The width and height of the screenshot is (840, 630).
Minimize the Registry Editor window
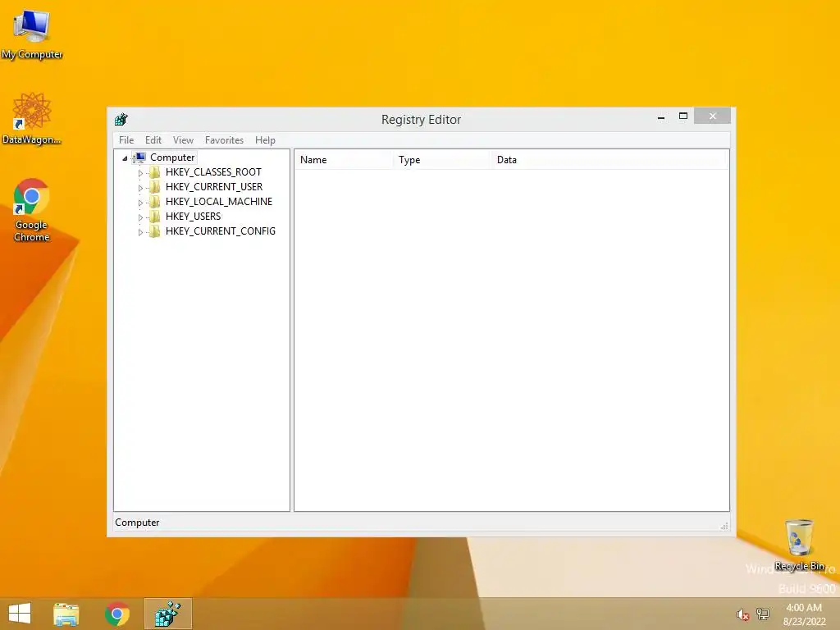tap(661, 116)
